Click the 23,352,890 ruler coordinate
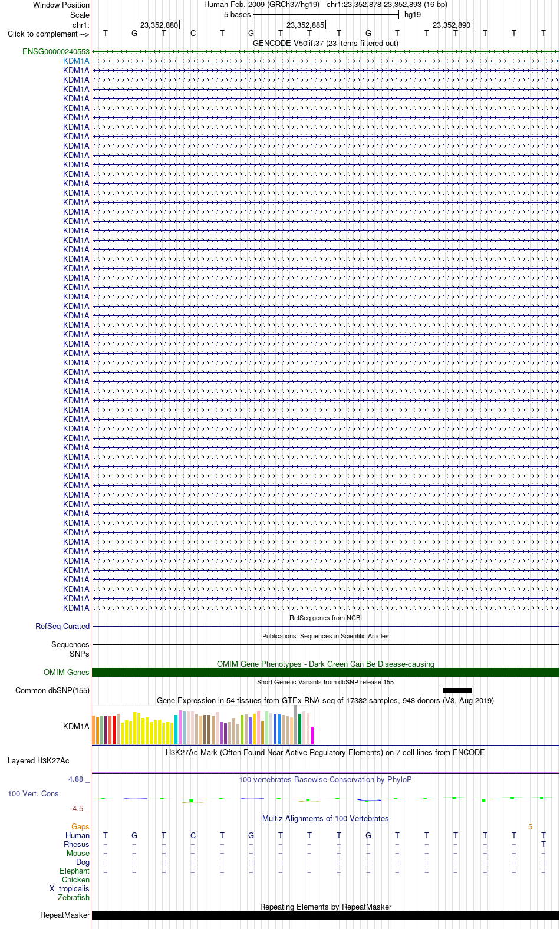 coord(452,25)
